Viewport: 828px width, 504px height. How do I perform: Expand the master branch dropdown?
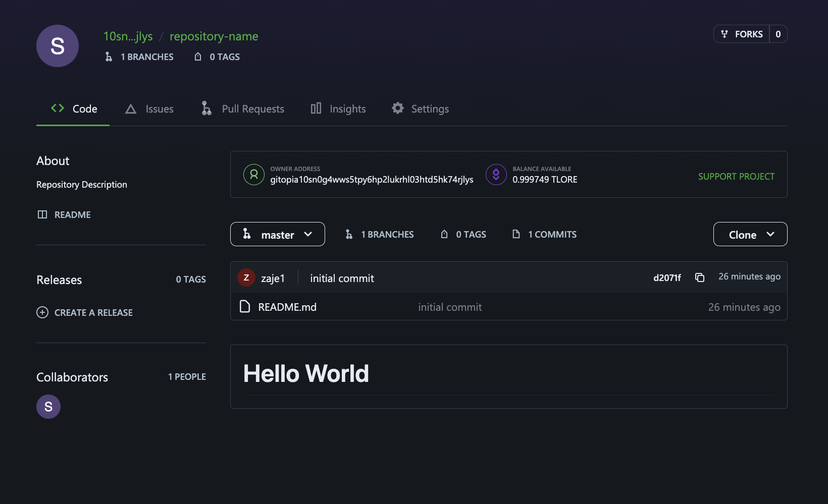(x=277, y=234)
